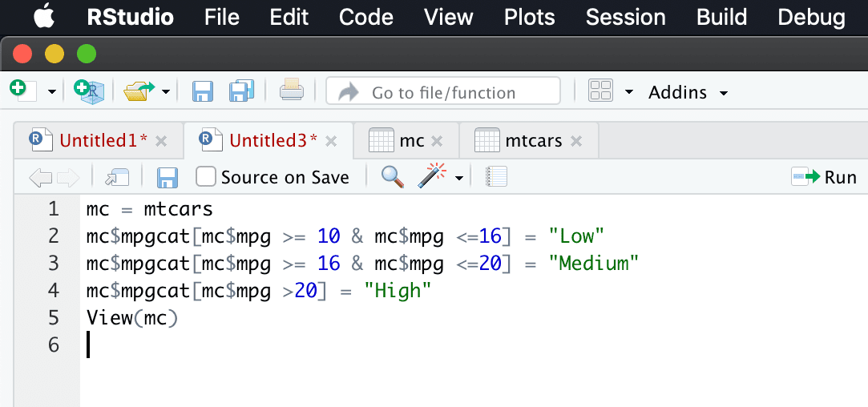Click the View(mc) code line
Screen dimensions: 868x407
point(131,318)
